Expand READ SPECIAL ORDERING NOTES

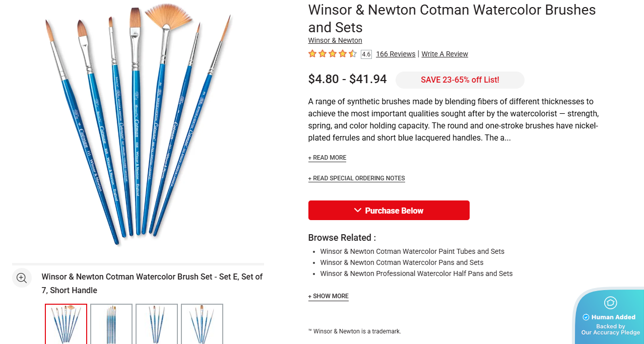356,178
